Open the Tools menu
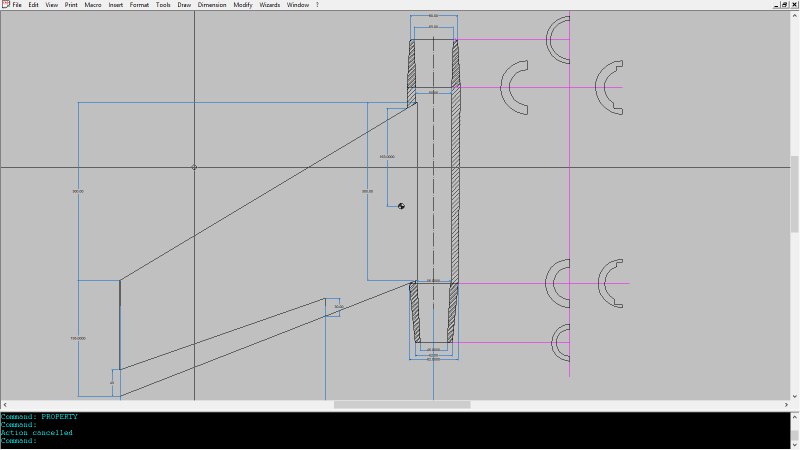The height and width of the screenshot is (450, 800). (163, 5)
